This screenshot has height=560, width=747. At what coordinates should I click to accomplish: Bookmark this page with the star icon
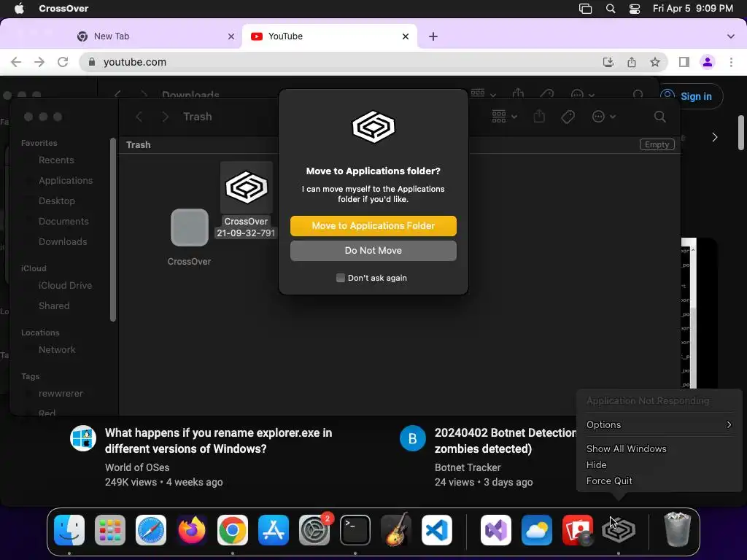[x=655, y=62]
